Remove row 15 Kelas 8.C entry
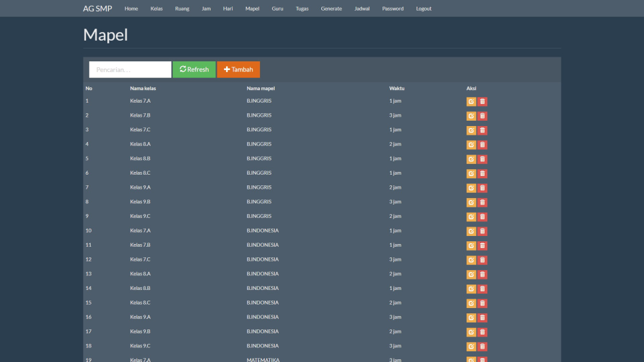Viewport: 644px width, 362px height. (x=483, y=303)
